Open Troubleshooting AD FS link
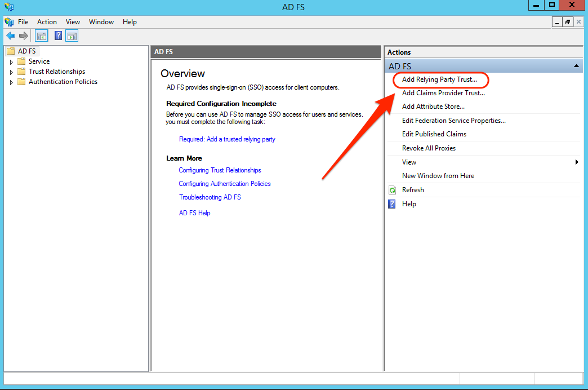Viewport: 588px width, 390px height. tap(210, 197)
